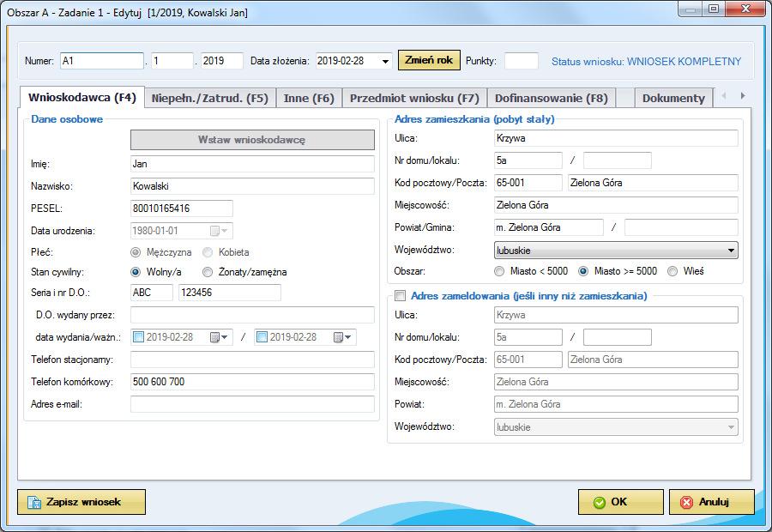The height and width of the screenshot is (532, 772).
Task: Click the Nazwisko field containing Kowalski
Action: 252,186
